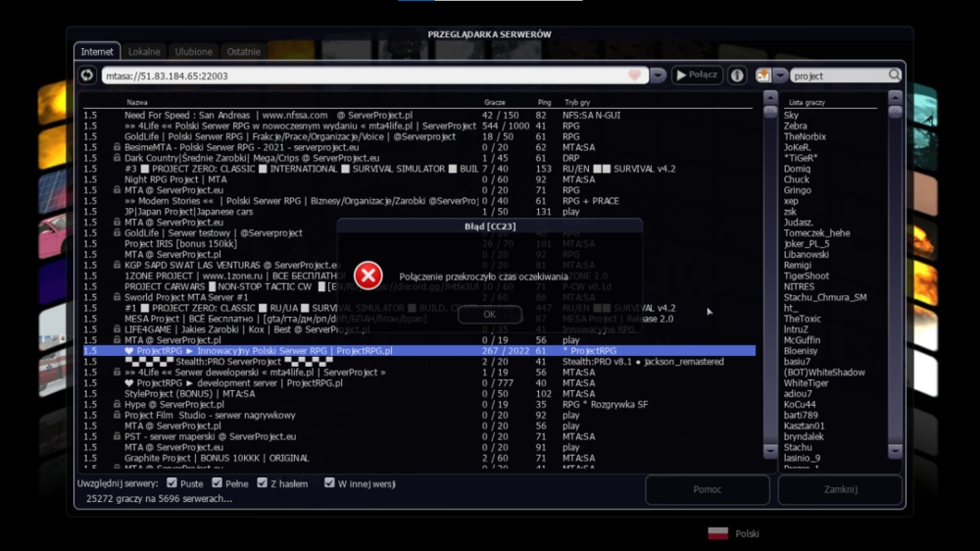Click the lock icon on 4Life Serwer deweloperski row

click(117, 373)
